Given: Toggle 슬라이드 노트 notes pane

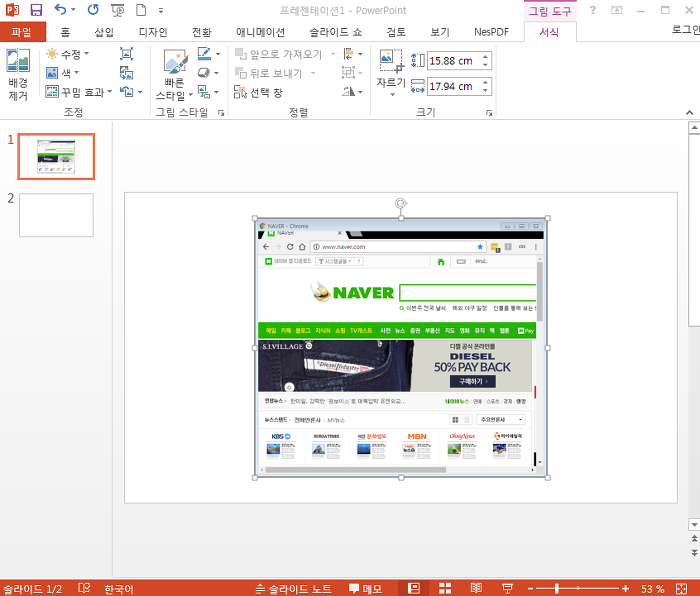Looking at the screenshot, I should click(x=294, y=589).
